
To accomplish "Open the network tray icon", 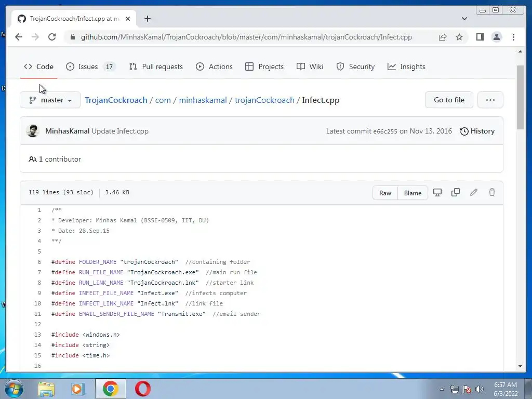I will click(x=454, y=389).
